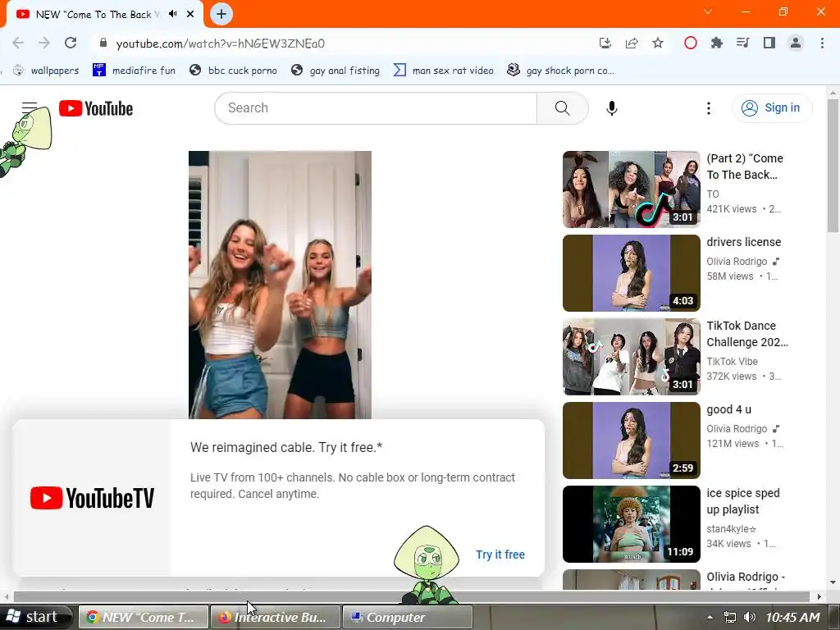
Task: Focus the YouTube Search input field
Action: (376, 108)
